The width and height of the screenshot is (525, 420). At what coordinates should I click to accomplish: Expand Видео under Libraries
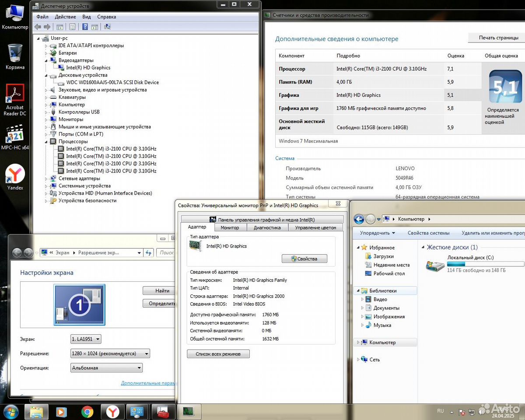pos(362,300)
